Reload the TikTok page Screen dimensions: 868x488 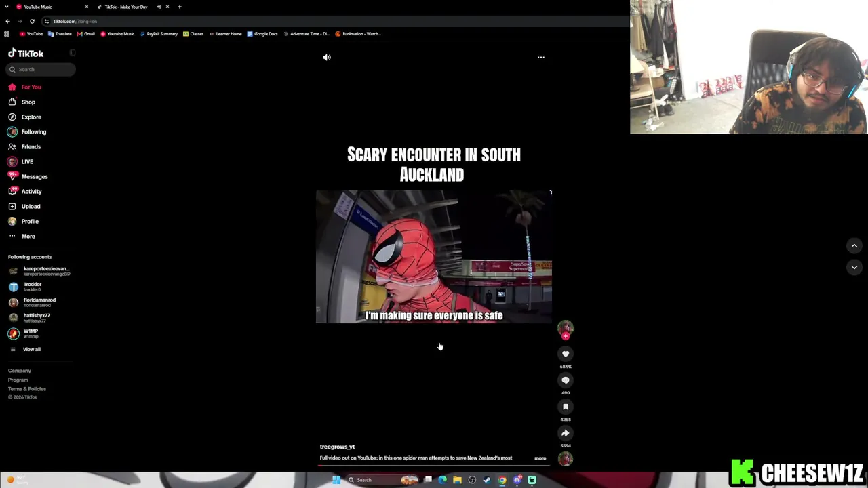32,21
